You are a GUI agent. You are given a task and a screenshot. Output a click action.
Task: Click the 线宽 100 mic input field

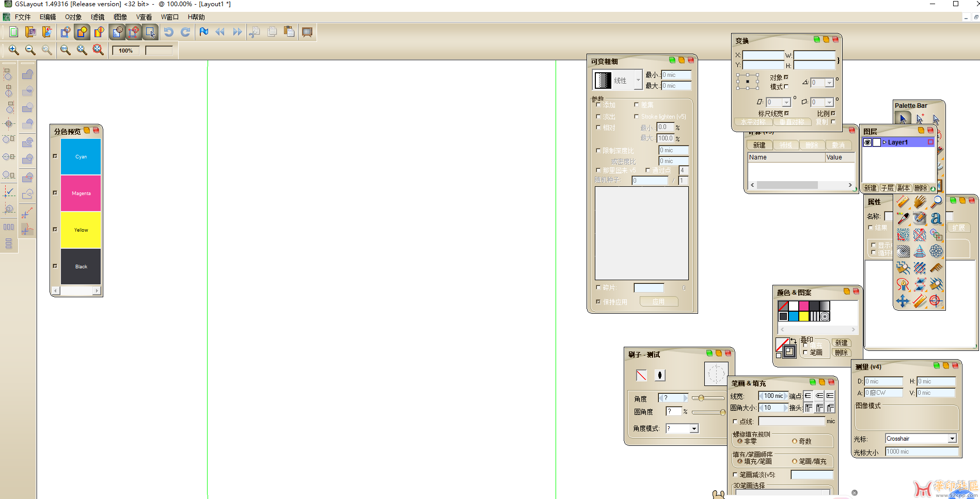tap(773, 396)
